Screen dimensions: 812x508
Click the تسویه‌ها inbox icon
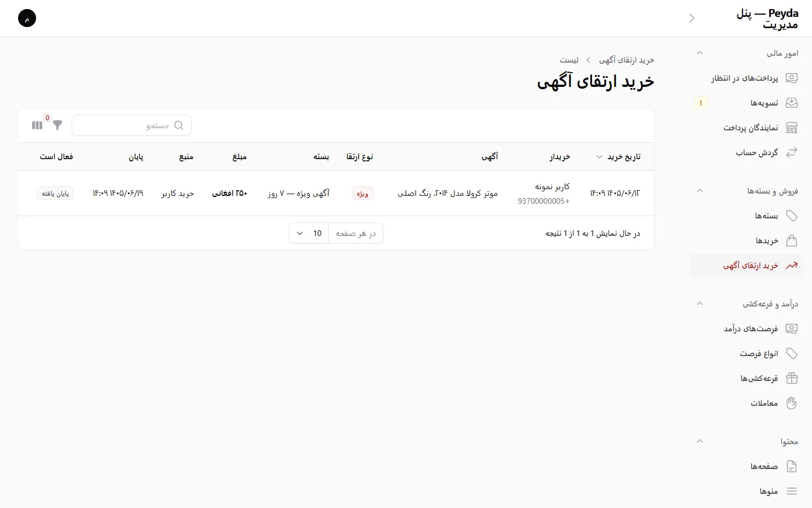(792, 103)
